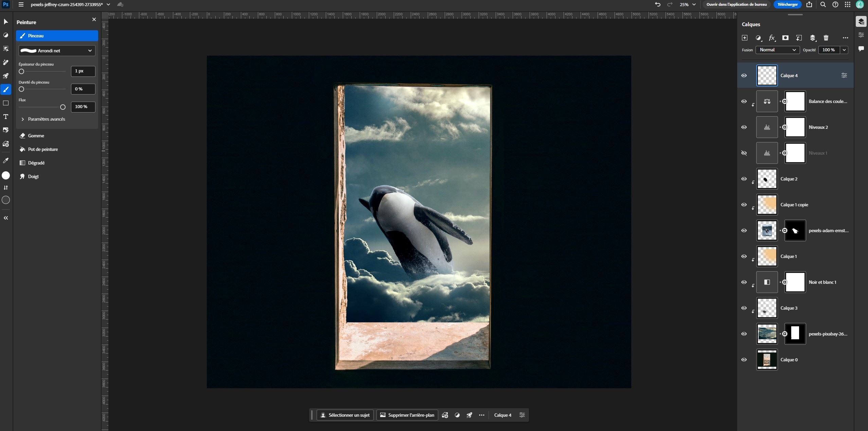Open the help question mark
This screenshot has width=868, height=431.
(x=835, y=4)
